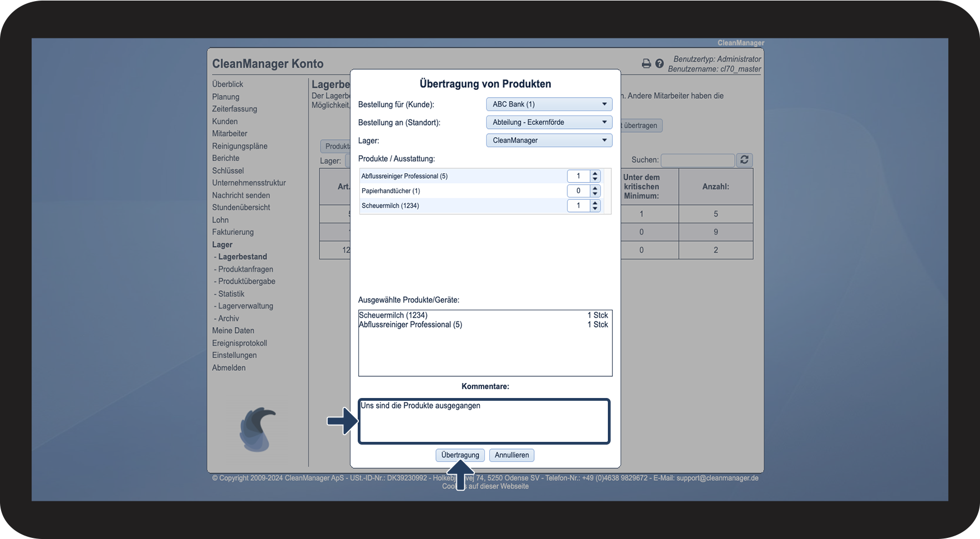The image size is (980, 539).
Task: Open Einstellungen in the sidebar
Action: click(x=235, y=355)
